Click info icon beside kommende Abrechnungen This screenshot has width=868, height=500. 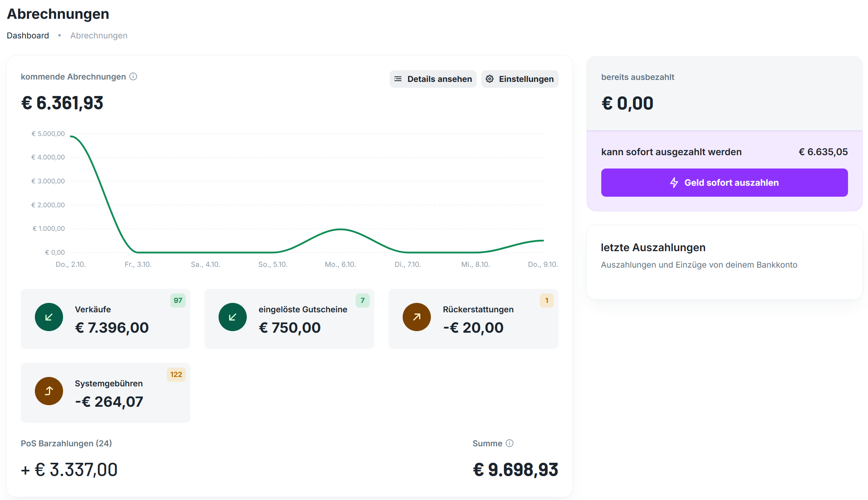[133, 76]
